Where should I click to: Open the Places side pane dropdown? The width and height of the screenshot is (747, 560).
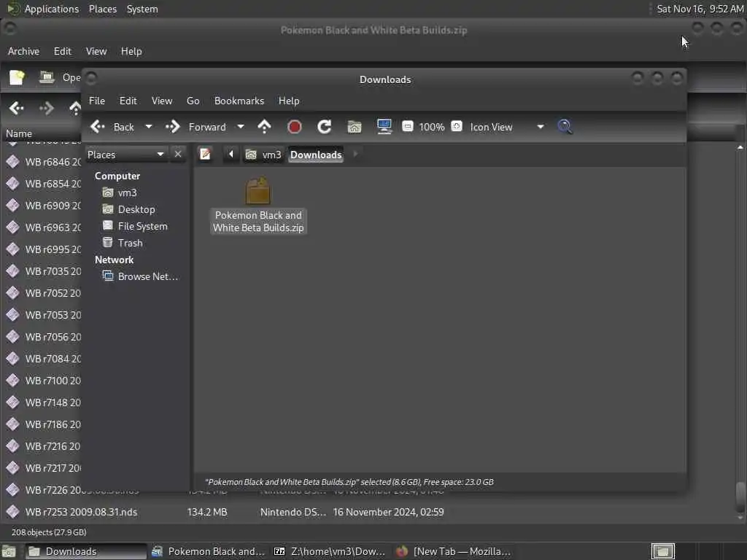[x=125, y=155]
